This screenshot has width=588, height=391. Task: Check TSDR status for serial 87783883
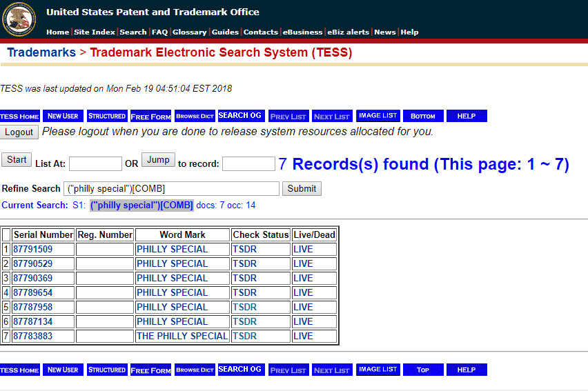pos(244,336)
